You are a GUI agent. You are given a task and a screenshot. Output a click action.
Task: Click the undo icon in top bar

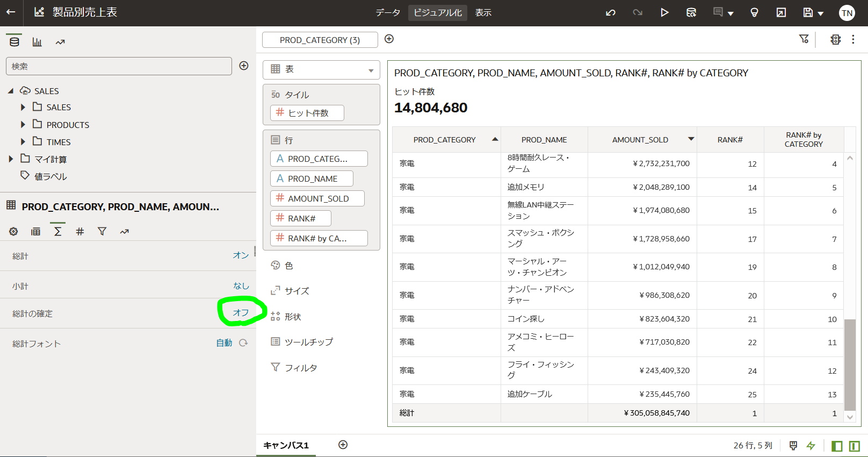click(x=611, y=12)
